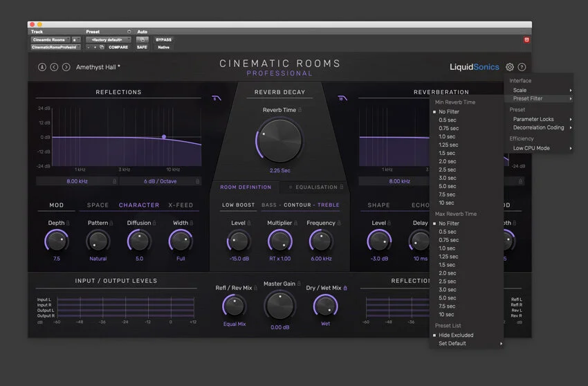This screenshot has height=386, width=588.
Task: Toggle the Multiplier parameter lock icon
Action: [x=295, y=223]
